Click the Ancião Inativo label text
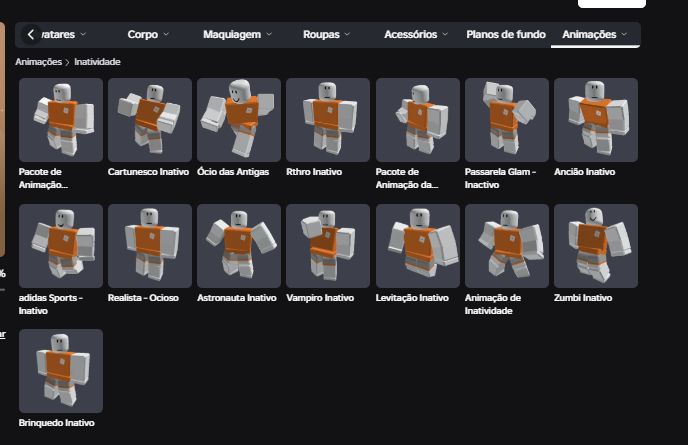688x445 pixels. point(584,172)
